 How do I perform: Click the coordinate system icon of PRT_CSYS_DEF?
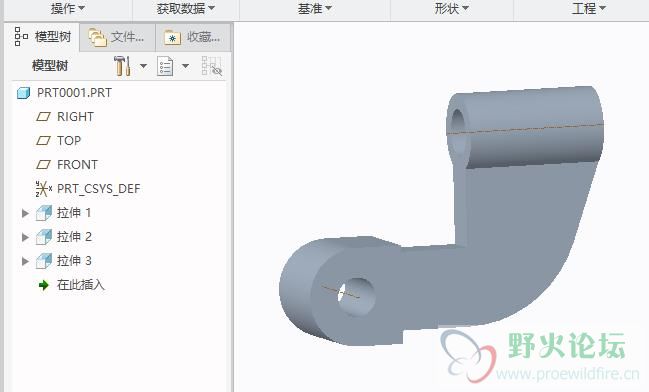43,189
